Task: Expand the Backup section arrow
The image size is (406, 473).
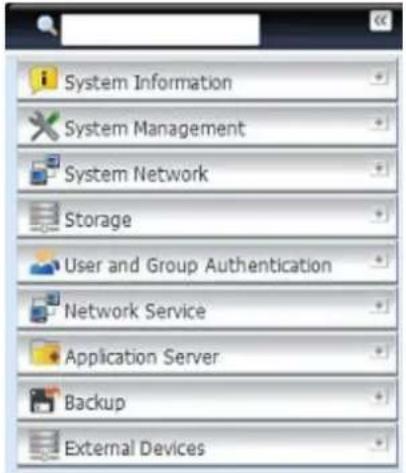Action: click(379, 398)
